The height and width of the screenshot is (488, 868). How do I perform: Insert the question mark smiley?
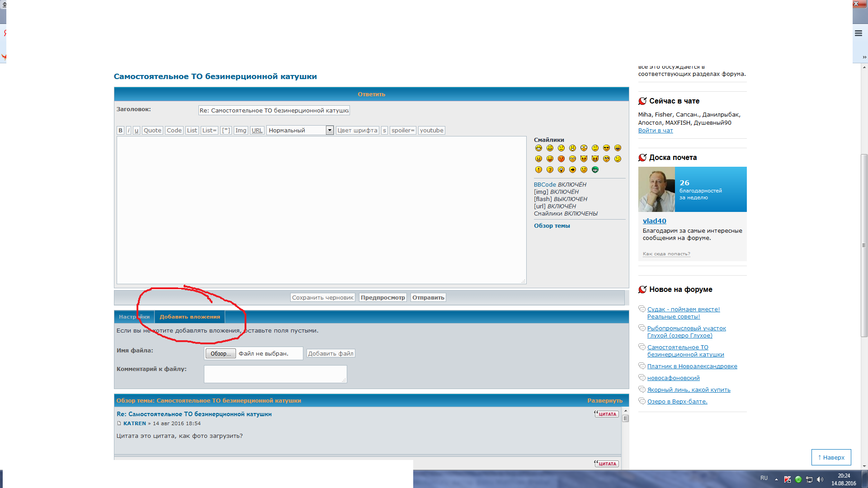pos(550,170)
